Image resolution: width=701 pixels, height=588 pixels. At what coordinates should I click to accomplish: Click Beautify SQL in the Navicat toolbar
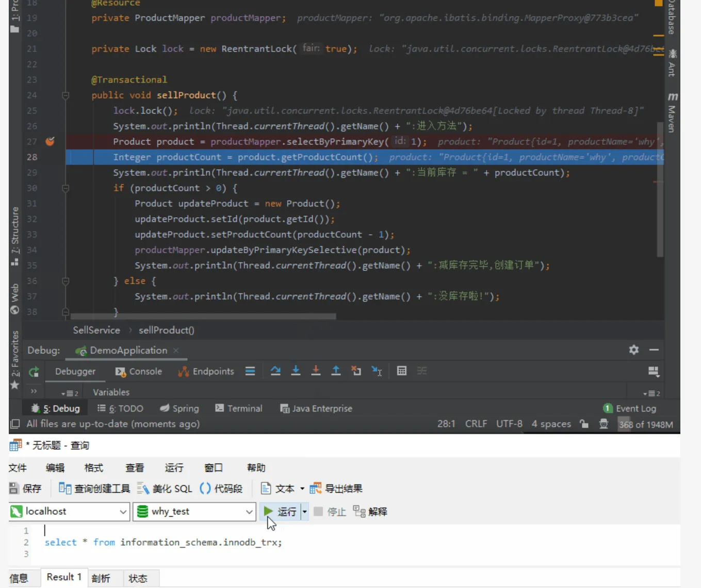pos(165,488)
